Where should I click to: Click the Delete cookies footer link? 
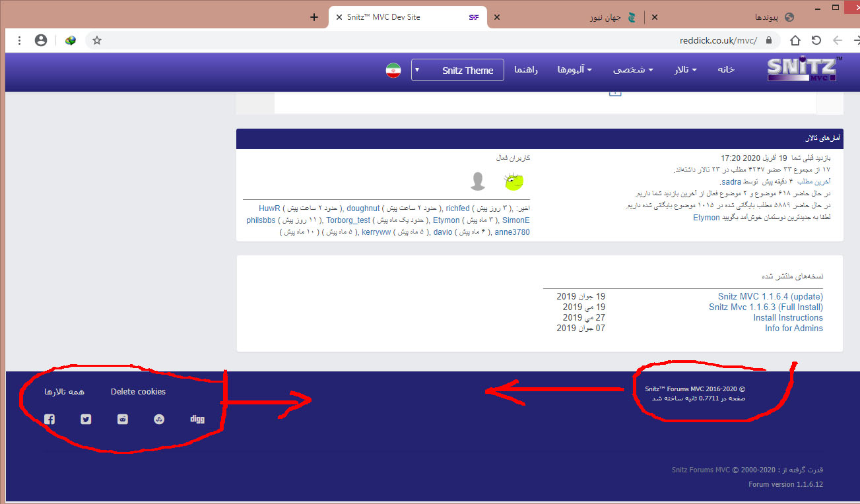pos(138,391)
